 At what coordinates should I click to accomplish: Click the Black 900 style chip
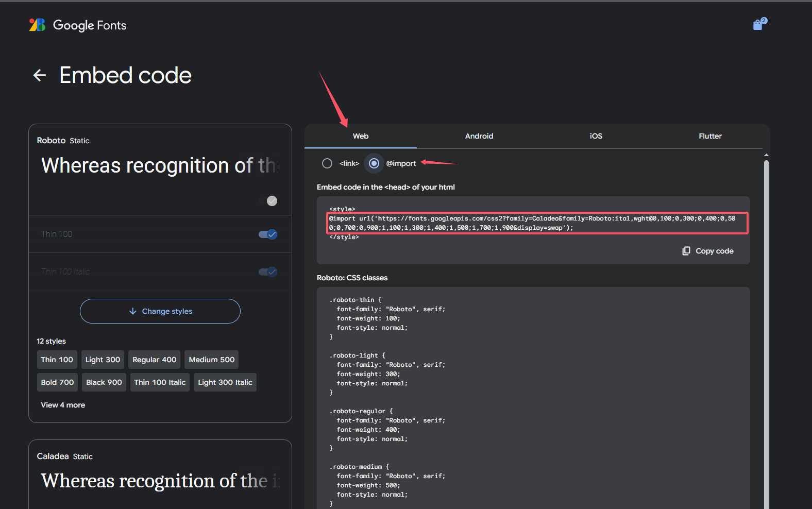[104, 382]
